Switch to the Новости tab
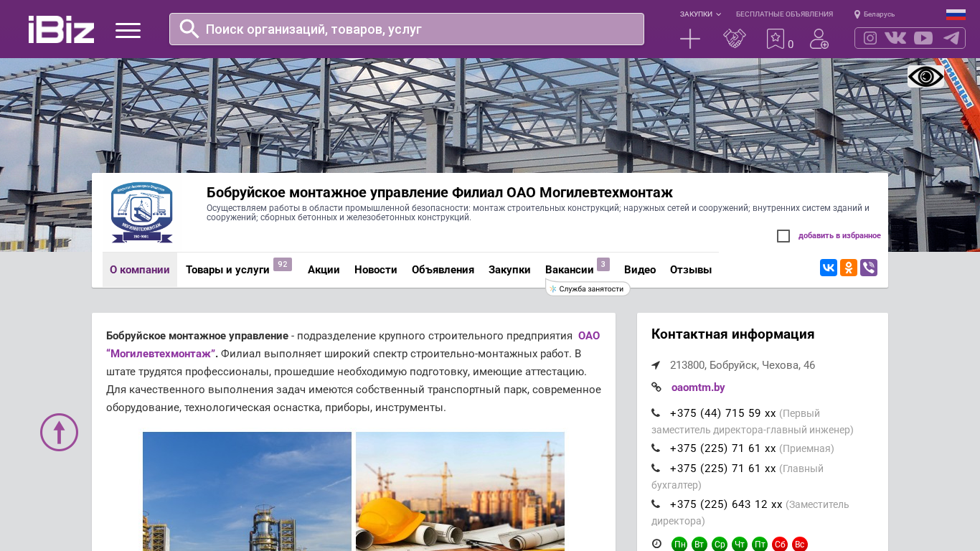Viewport: 980px width, 551px height. [376, 270]
